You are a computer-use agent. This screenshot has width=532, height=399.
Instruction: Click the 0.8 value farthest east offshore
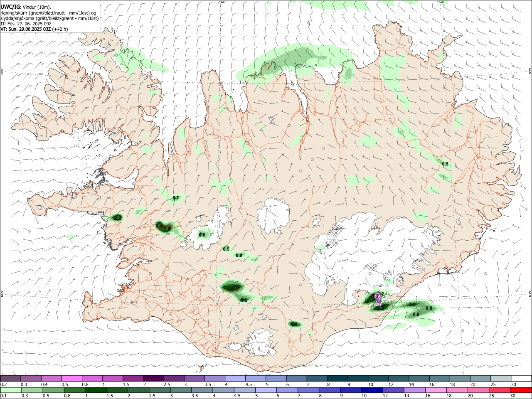(429, 308)
